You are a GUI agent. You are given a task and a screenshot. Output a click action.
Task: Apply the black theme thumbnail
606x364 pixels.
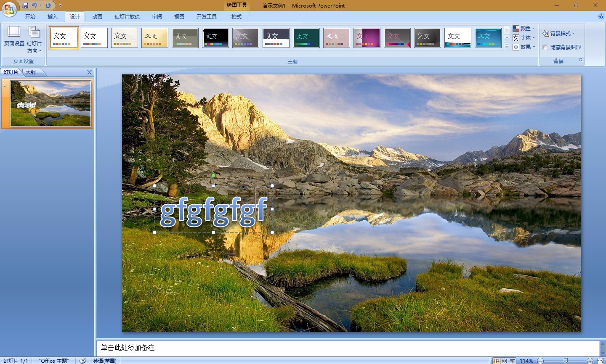215,38
